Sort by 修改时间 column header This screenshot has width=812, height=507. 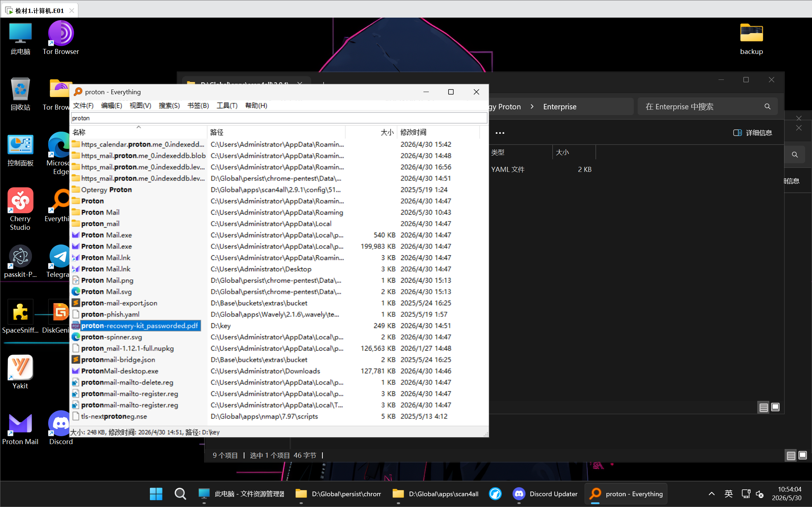click(x=438, y=132)
